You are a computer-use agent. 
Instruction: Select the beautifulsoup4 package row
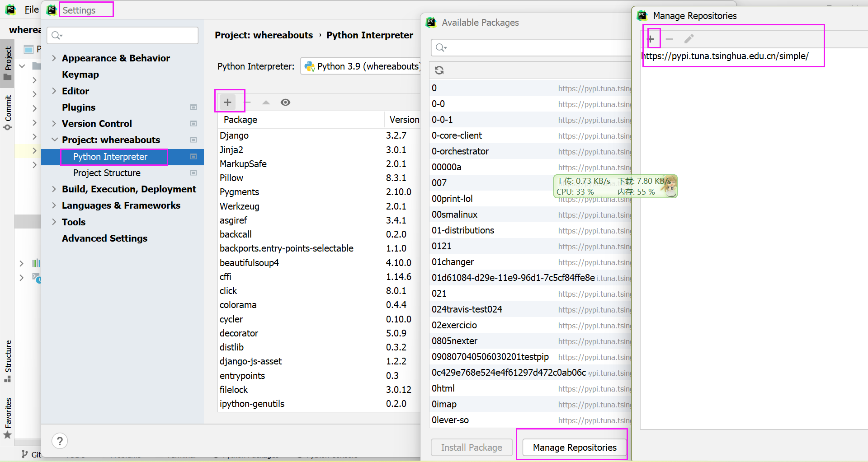click(x=319, y=263)
